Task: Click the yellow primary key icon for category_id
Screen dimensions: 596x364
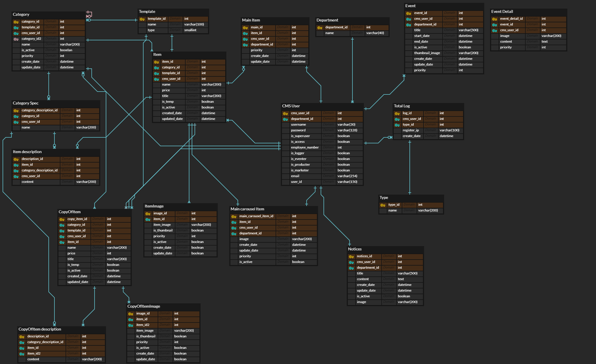Action: [16, 22]
